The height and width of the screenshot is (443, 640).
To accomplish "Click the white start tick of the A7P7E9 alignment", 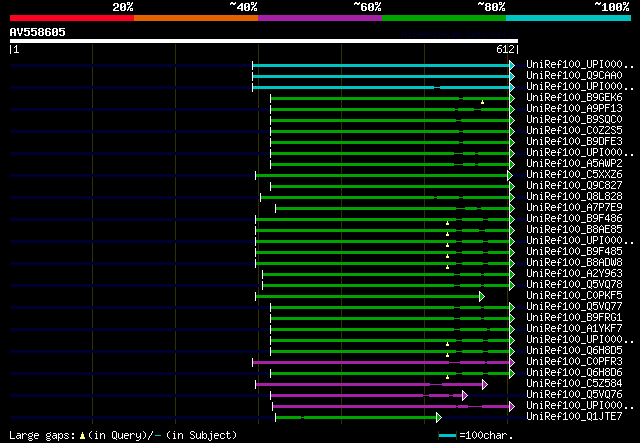I will click(x=276, y=209).
